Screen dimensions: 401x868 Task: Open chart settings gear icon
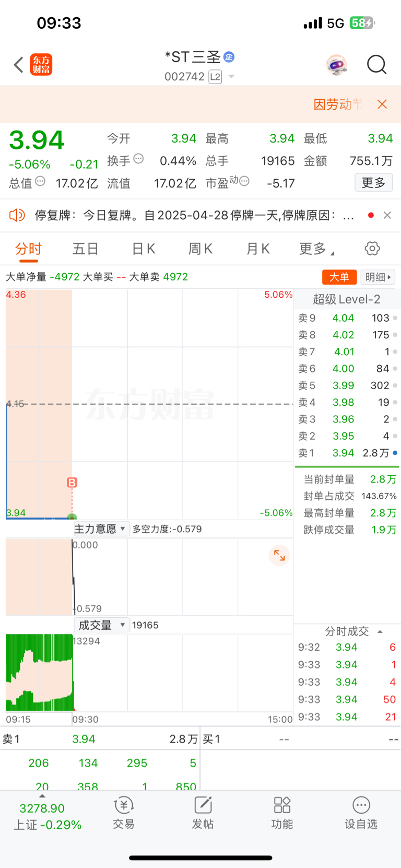point(372,249)
